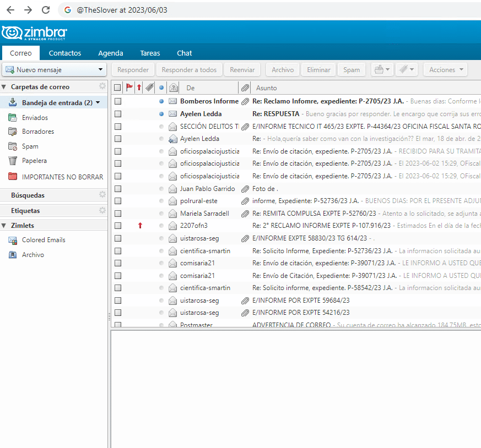Screen dimensions: 481x448
Task: Click the browser forward arrow
Action: pyautogui.click(x=28, y=10)
